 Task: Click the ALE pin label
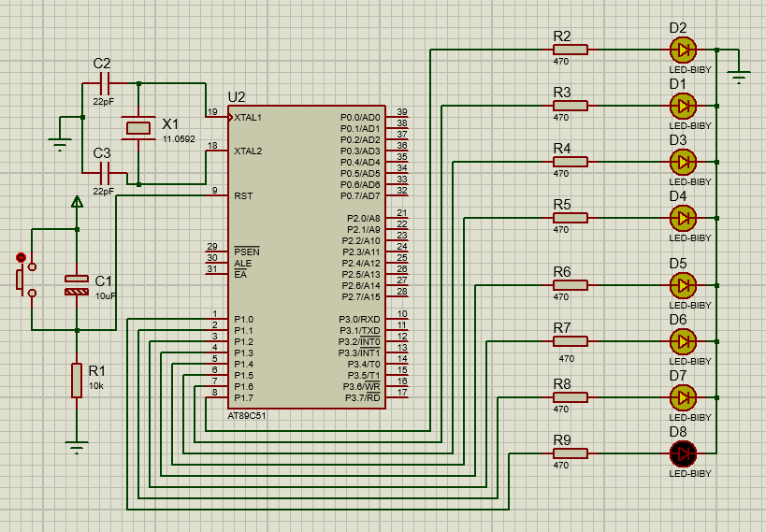click(243, 263)
